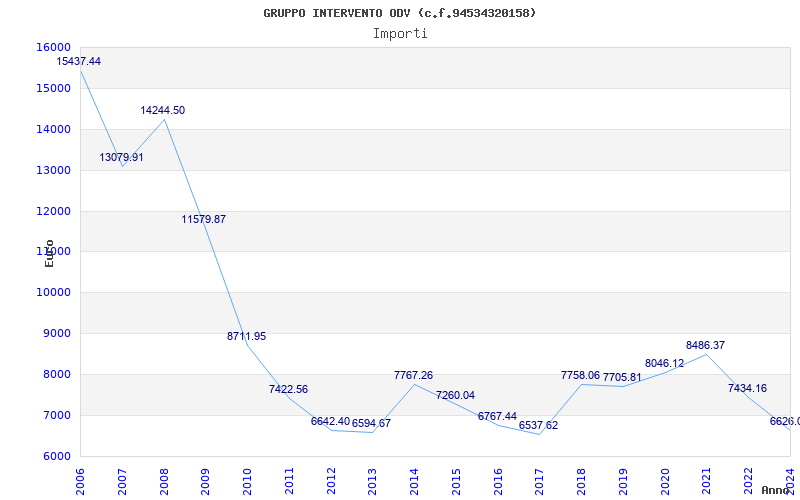Select the 7705.81 data label
800x500 pixels.
(622, 378)
